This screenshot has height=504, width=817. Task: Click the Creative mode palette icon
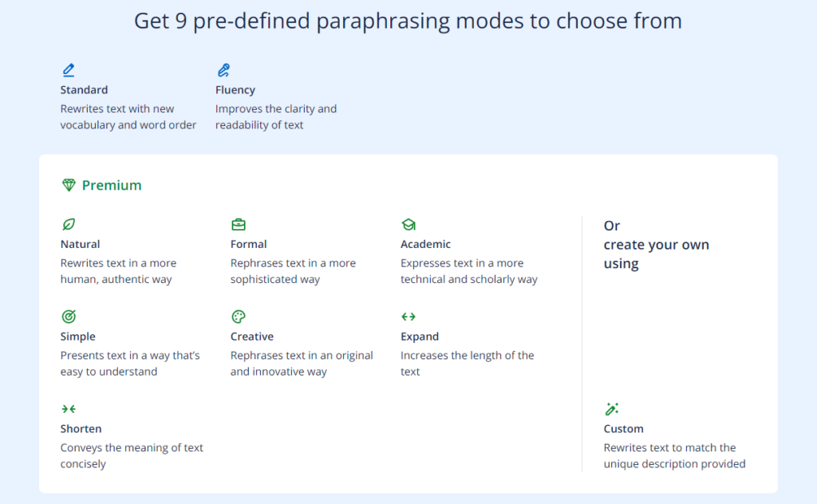coord(238,317)
